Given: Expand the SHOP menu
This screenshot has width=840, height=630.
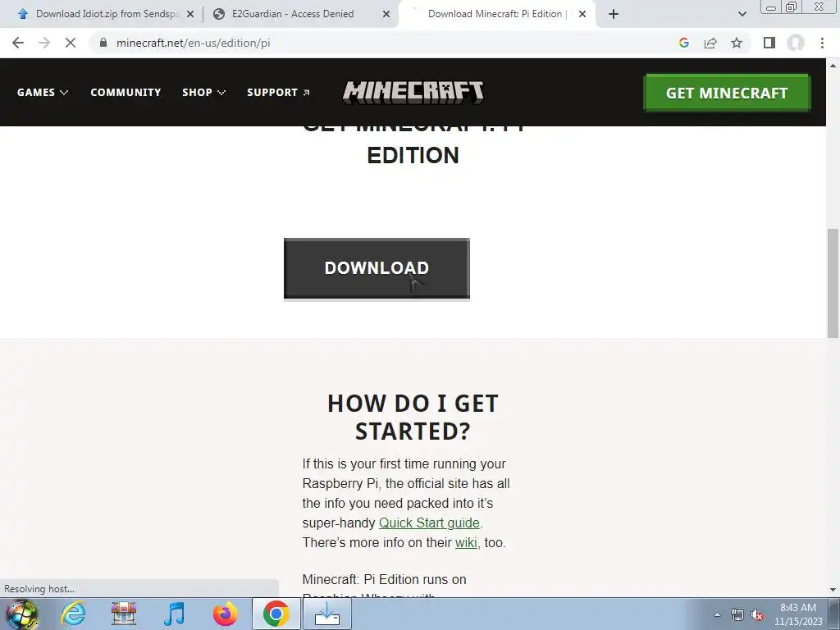Looking at the screenshot, I should point(203,92).
